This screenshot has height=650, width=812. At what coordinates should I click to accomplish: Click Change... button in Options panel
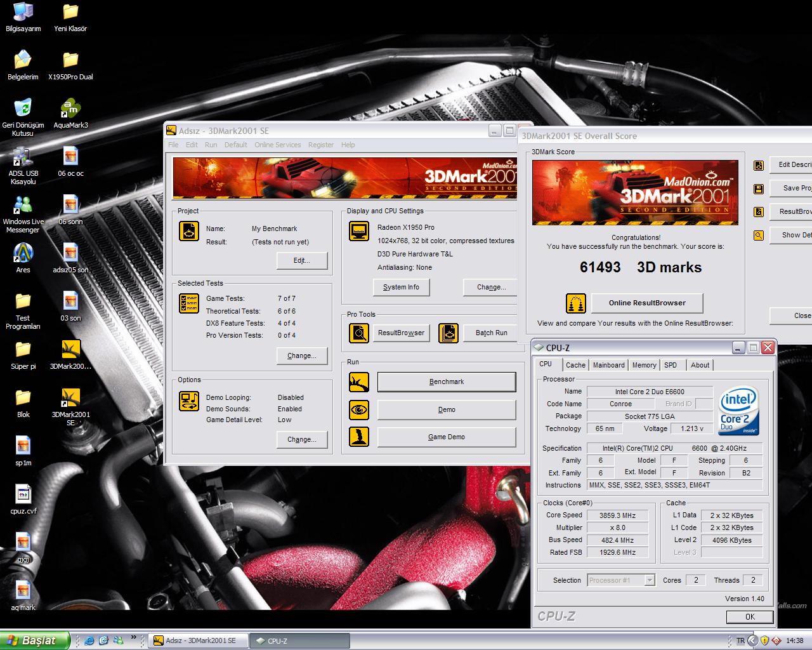[x=302, y=439]
